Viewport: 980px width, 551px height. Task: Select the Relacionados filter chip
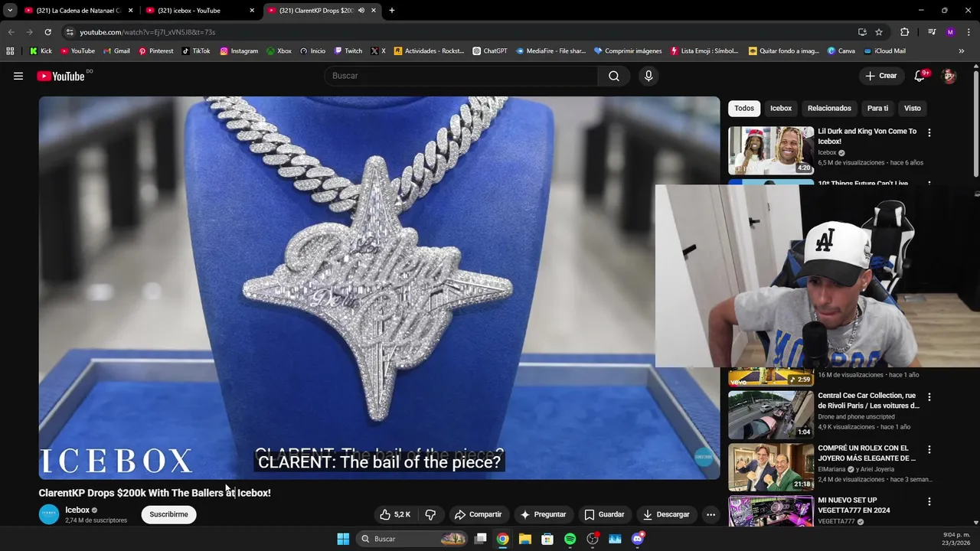coord(829,108)
